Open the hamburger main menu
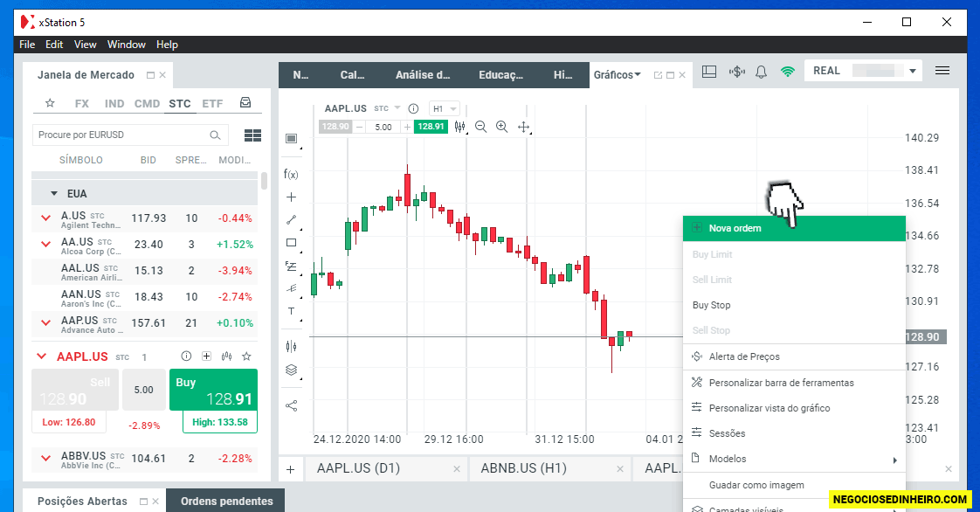The height and width of the screenshot is (512, 980). coord(942,71)
